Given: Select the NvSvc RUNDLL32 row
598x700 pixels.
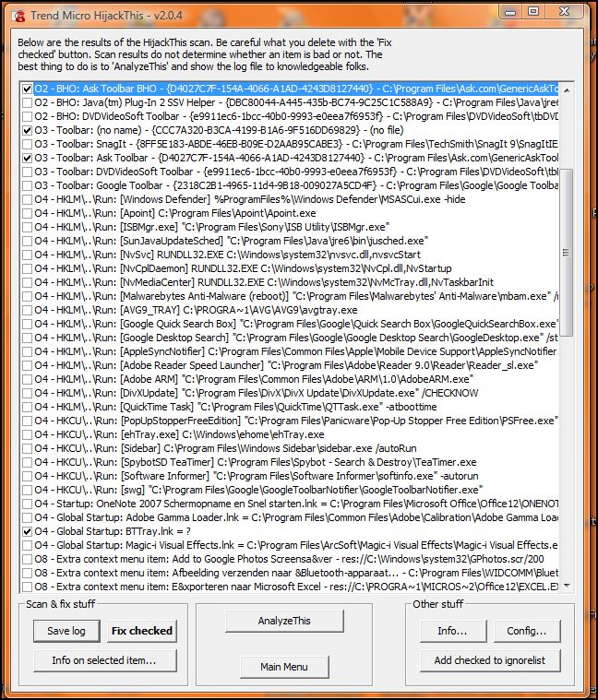Looking at the screenshot, I should (x=227, y=255).
